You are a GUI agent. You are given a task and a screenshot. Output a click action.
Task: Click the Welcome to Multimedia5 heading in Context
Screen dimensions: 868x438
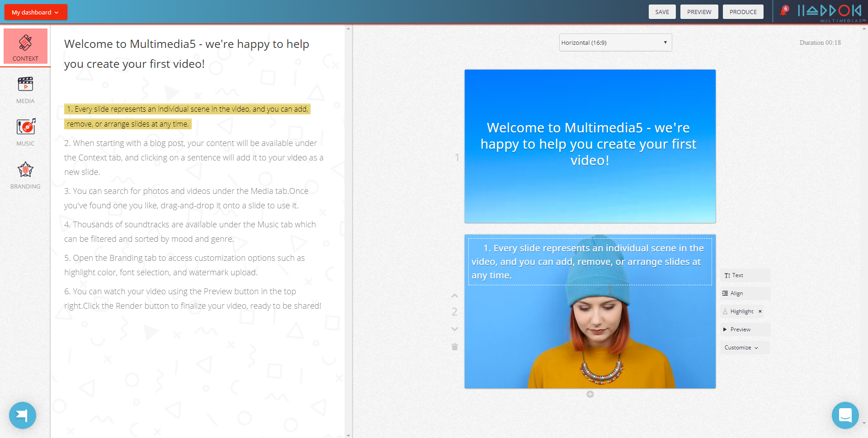pyautogui.click(x=187, y=54)
